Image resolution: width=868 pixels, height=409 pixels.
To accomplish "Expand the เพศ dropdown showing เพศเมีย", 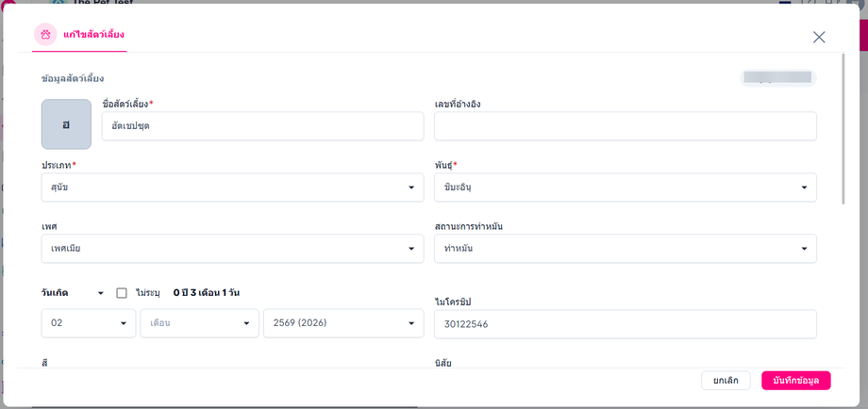I will [232, 249].
